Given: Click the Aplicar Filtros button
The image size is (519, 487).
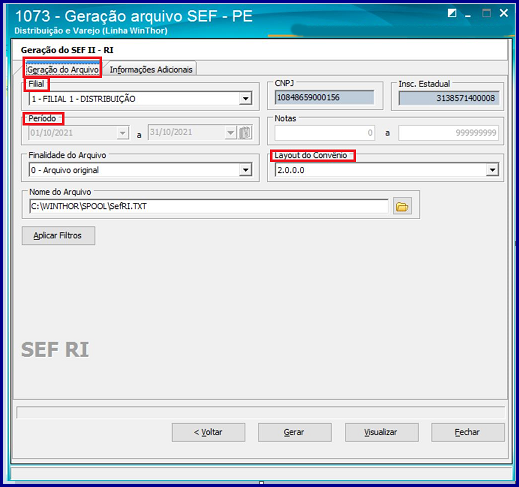Looking at the screenshot, I should click(x=58, y=236).
